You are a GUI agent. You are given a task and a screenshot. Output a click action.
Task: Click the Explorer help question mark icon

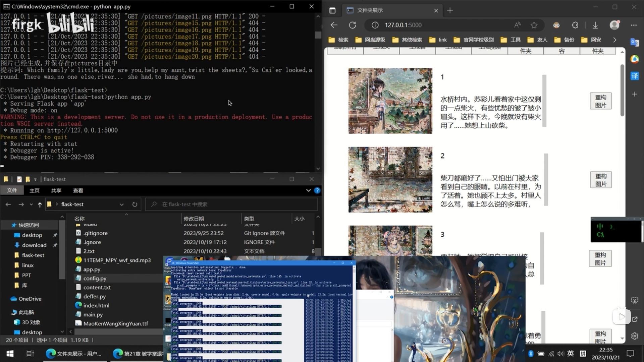click(317, 190)
